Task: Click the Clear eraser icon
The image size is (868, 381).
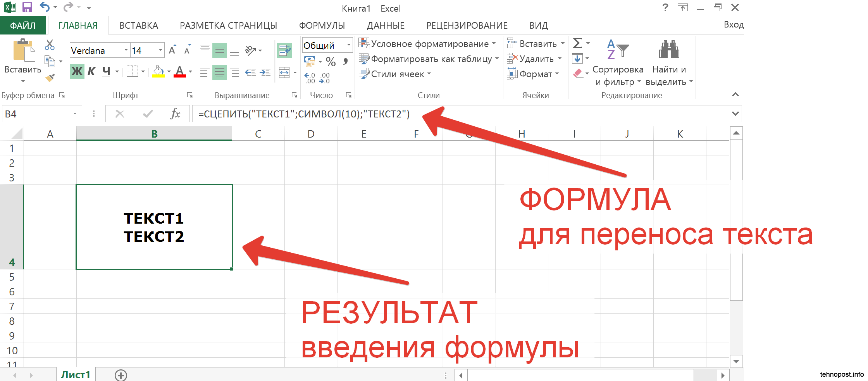Action: coord(577,73)
